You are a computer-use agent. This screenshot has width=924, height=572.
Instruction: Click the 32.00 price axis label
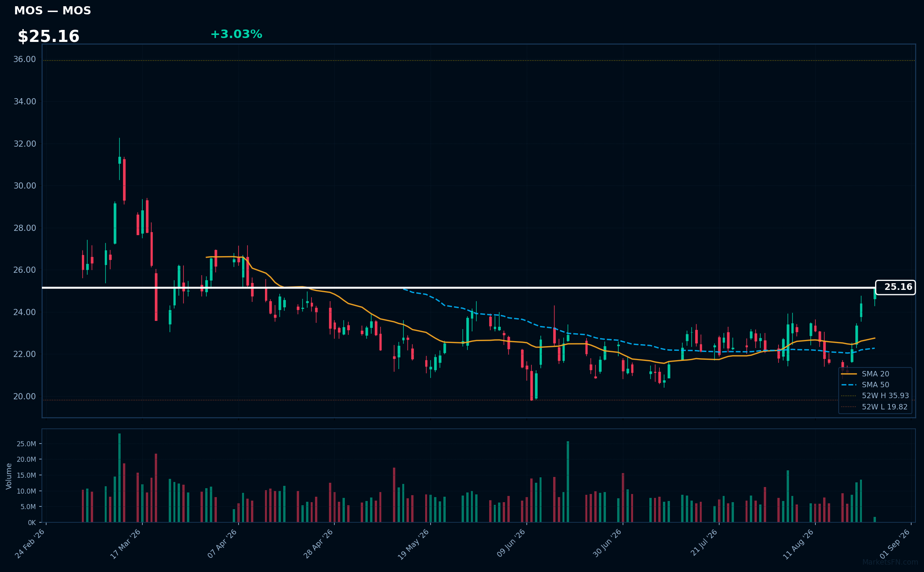coord(24,144)
